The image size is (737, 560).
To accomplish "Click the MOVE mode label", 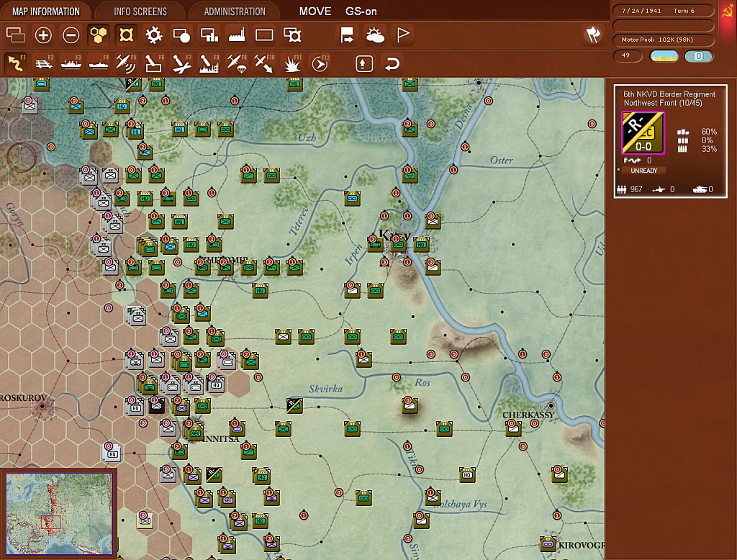I will [315, 12].
